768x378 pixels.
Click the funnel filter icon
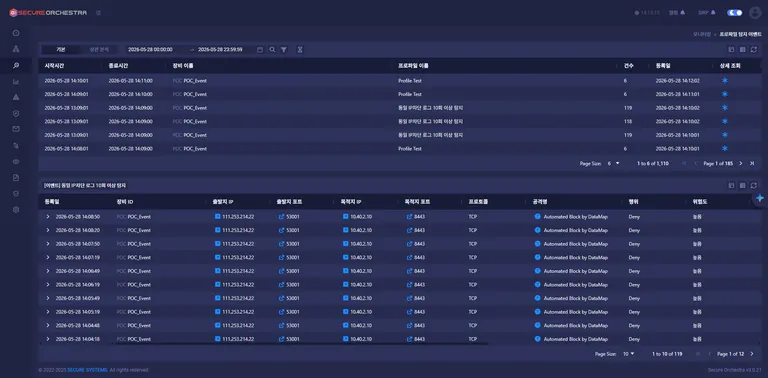tap(284, 49)
